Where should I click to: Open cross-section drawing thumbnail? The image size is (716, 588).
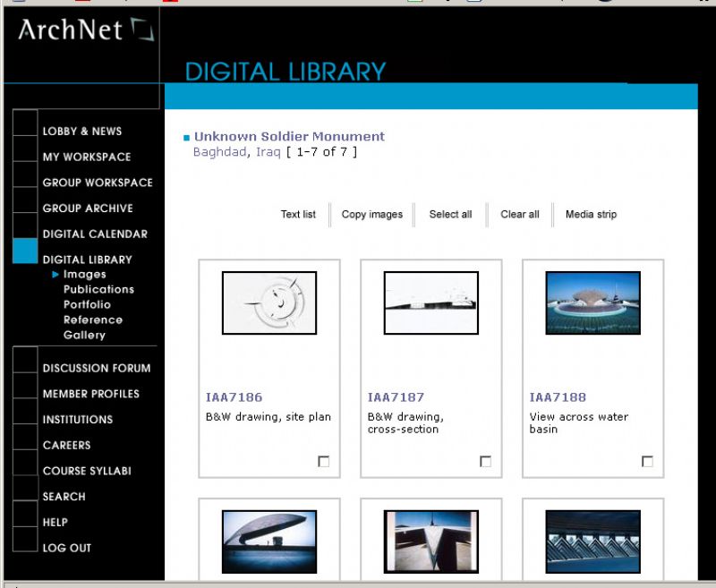[x=431, y=303]
